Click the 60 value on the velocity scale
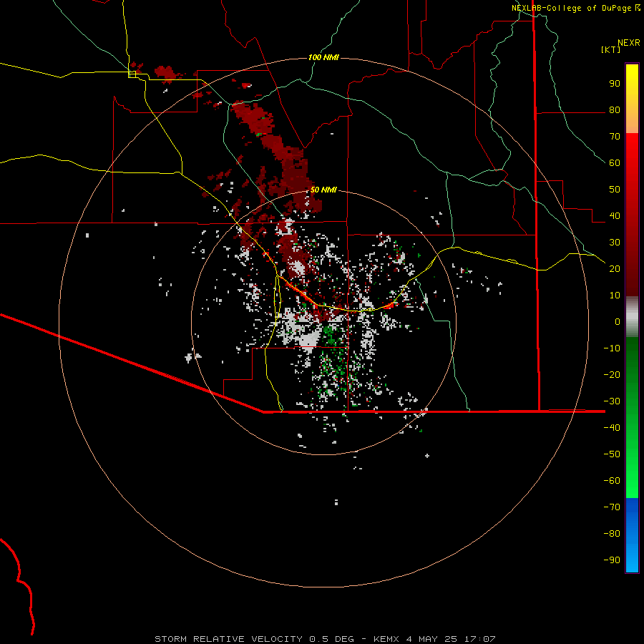 coord(615,163)
